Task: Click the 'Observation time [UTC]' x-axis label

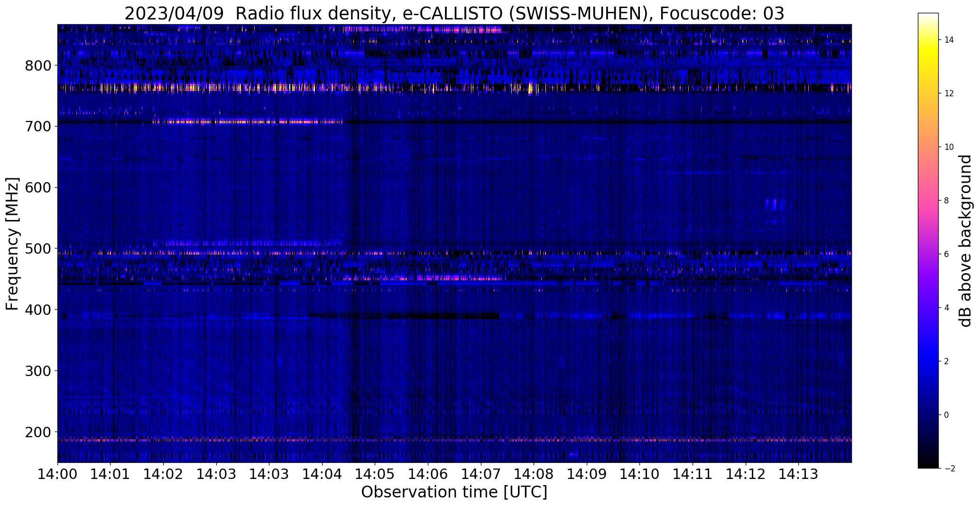Action: [454, 492]
